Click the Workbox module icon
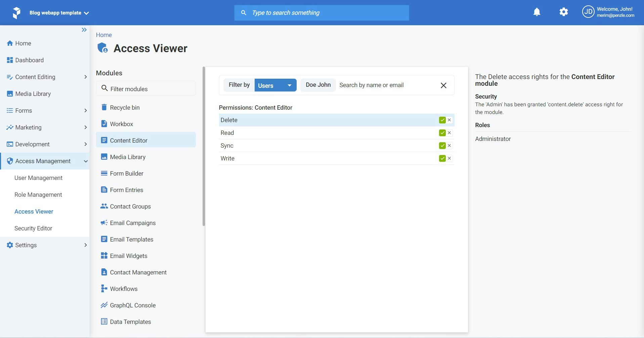This screenshot has width=644, height=338. pos(104,124)
